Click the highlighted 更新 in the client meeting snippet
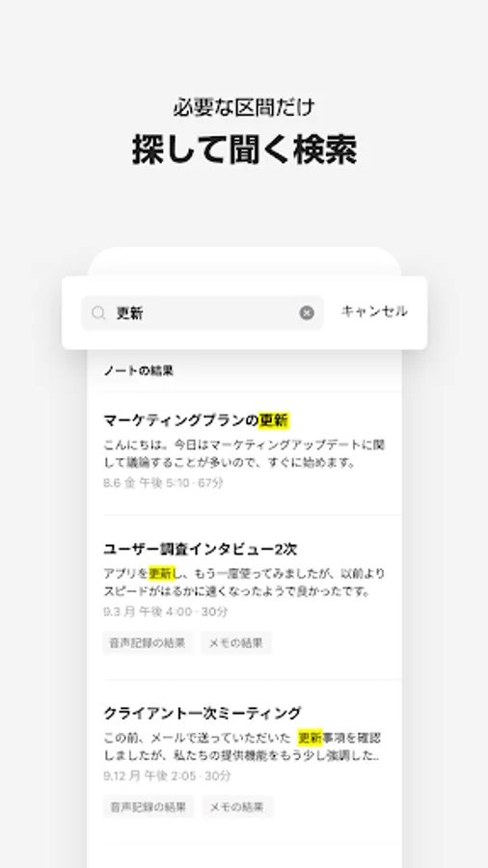 click(x=310, y=738)
